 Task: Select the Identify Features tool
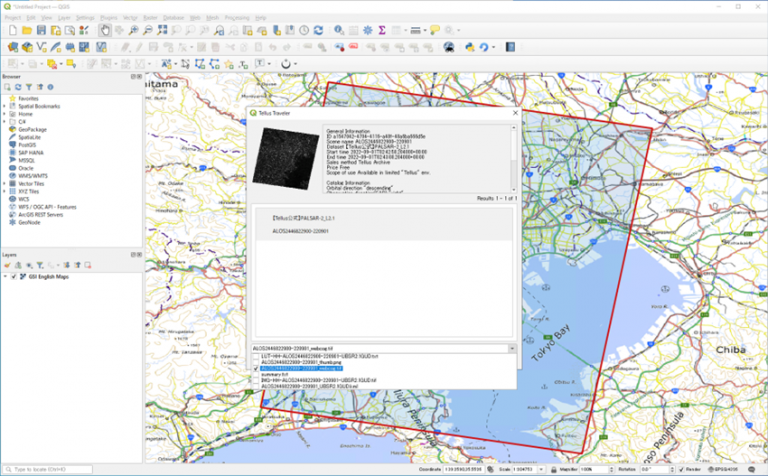click(x=339, y=30)
